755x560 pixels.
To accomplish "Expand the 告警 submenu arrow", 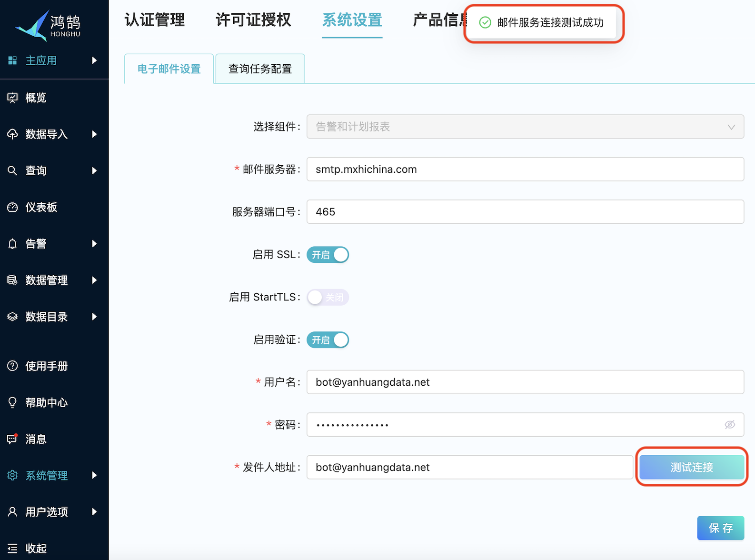I will pos(94,244).
